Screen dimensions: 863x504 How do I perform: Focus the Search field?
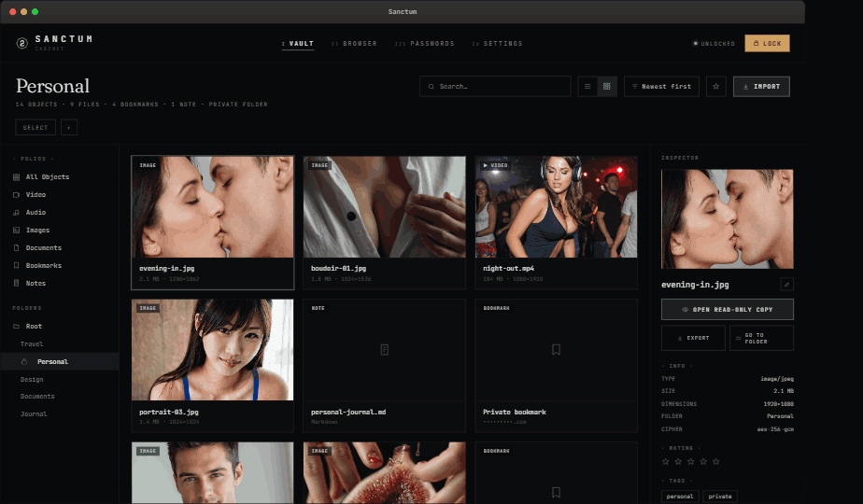coord(495,87)
